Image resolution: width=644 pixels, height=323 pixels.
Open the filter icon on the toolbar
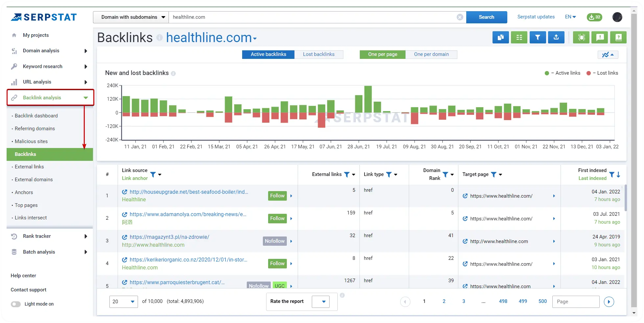click(x=538, y=37)
